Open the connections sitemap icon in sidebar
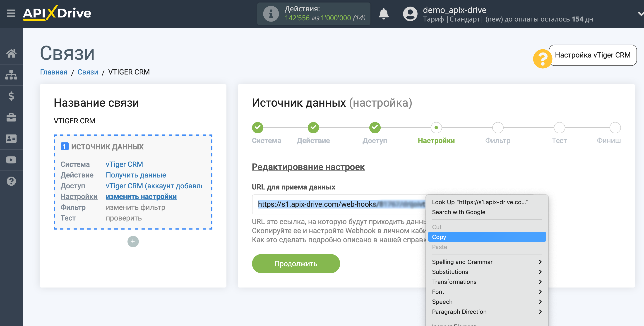 click(11, 75)
